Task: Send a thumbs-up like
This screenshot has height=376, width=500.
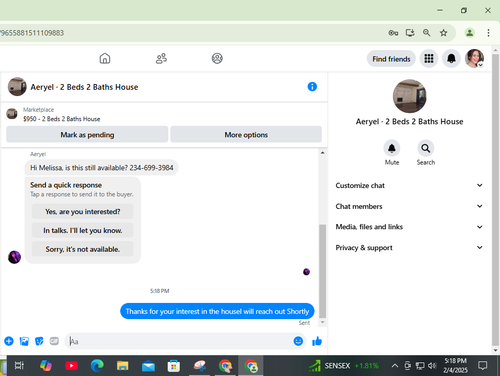Action: click(317, 341)
